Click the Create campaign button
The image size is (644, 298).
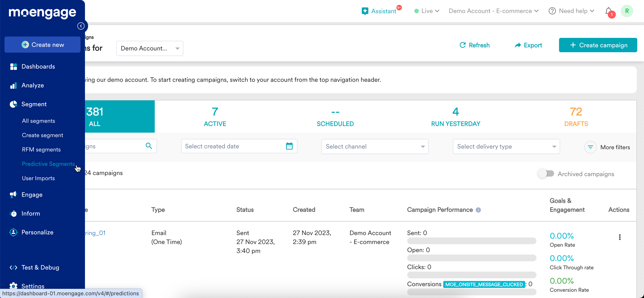598,45
